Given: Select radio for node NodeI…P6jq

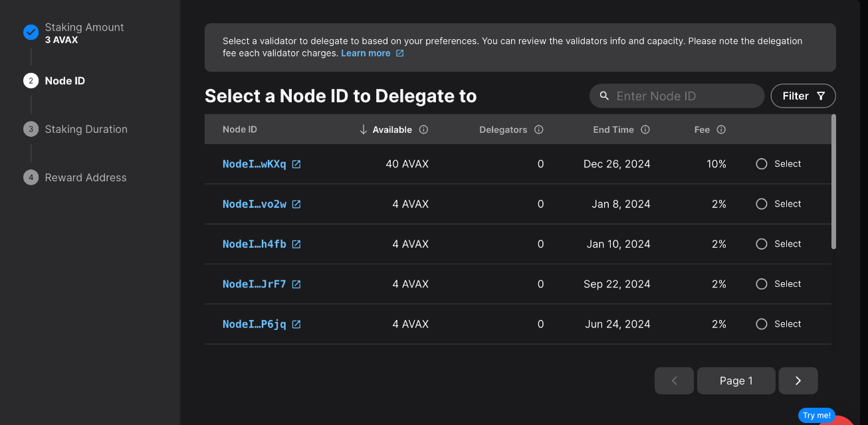Looking at the screenshot, I should pos(762,324).
